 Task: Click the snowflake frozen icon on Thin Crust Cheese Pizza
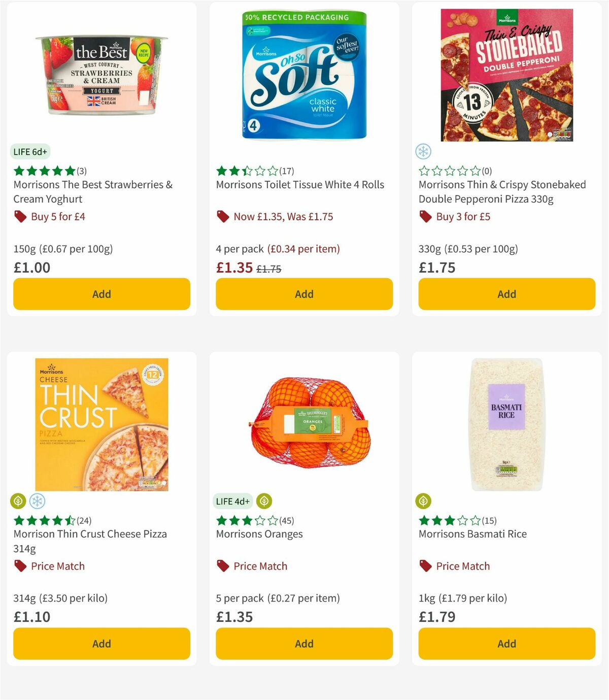point(38,501)
